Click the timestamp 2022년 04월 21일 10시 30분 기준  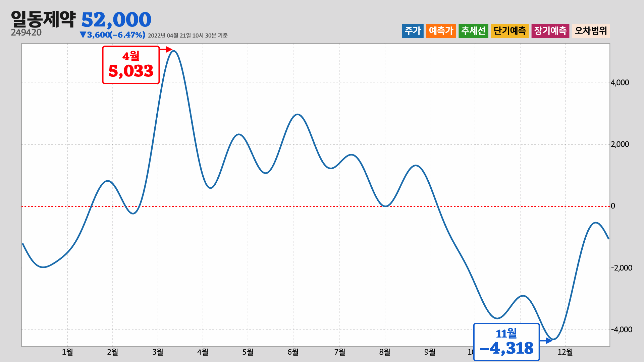click(x=187, y=36)
